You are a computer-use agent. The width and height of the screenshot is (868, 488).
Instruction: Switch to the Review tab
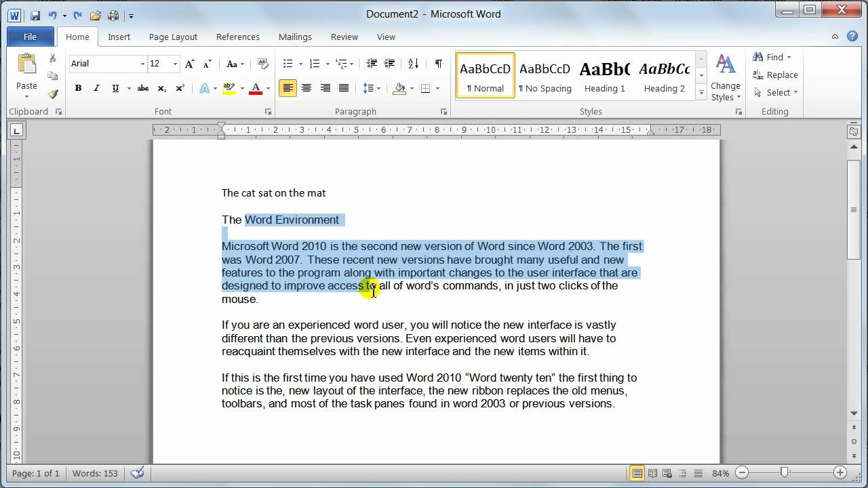tap(344, 37)
